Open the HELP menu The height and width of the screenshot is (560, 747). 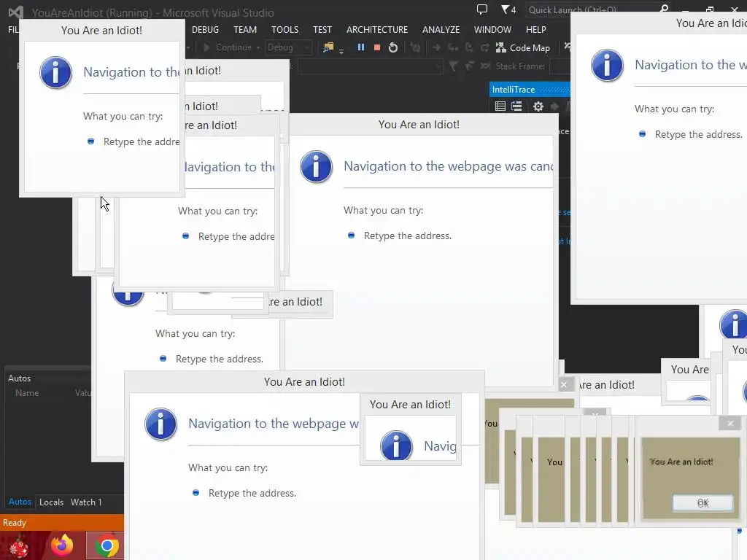[x=536, y=29]
